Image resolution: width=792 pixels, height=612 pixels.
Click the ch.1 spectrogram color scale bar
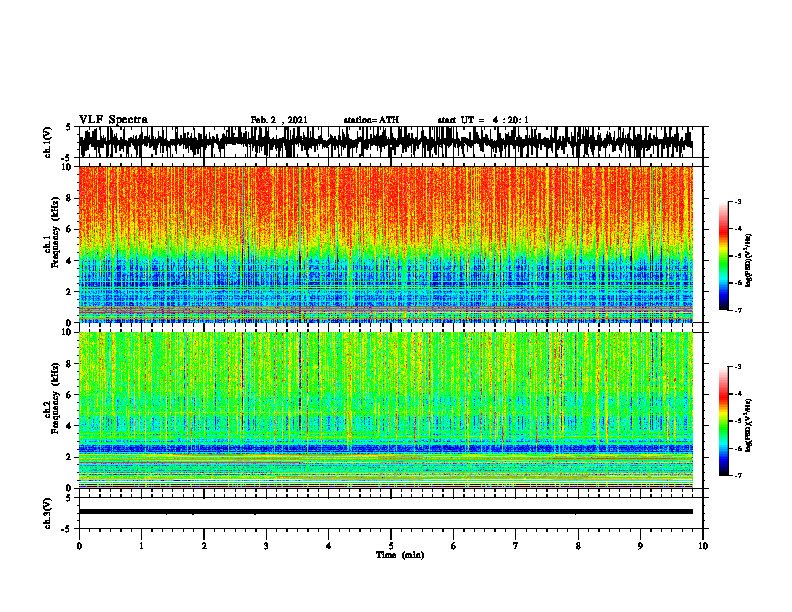point(724,256)
